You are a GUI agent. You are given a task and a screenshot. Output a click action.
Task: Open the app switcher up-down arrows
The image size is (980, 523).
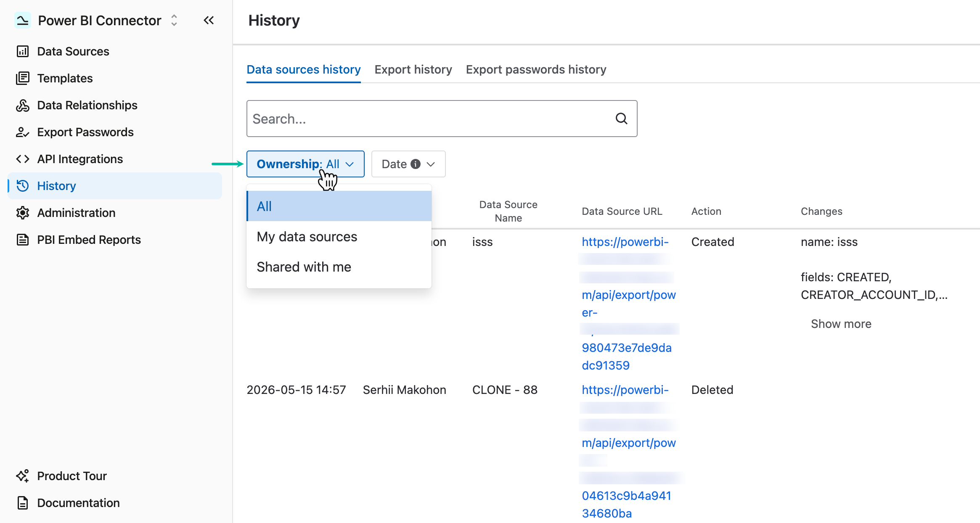pos(174,20)
